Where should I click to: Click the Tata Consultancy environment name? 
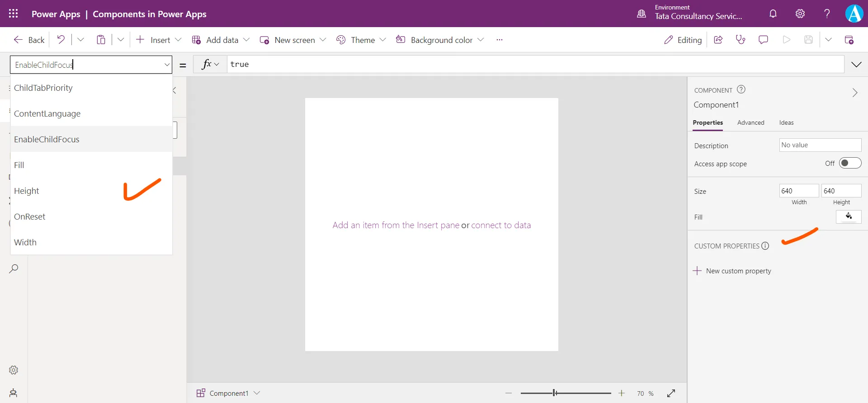pos(698,16)
